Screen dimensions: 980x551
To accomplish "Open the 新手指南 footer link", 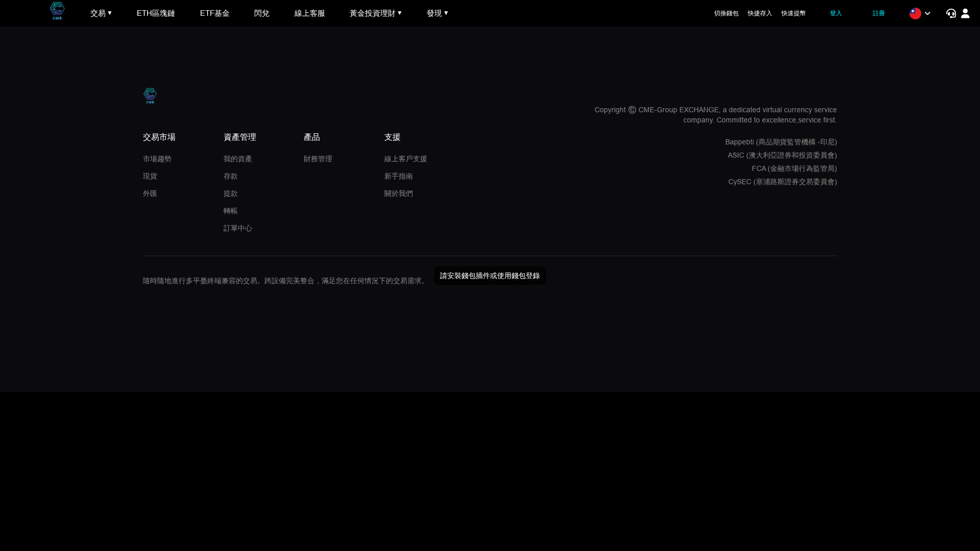I will point(399,177).
